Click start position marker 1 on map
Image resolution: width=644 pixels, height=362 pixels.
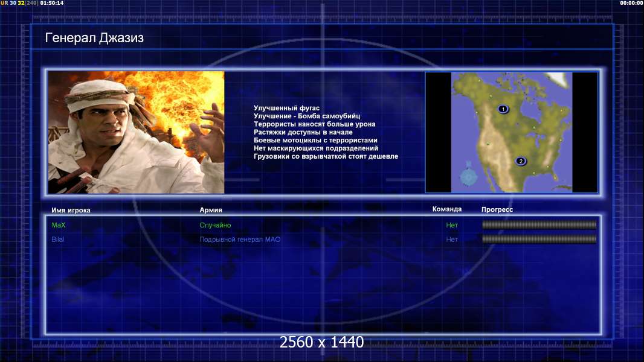click(x=503, y=109)
